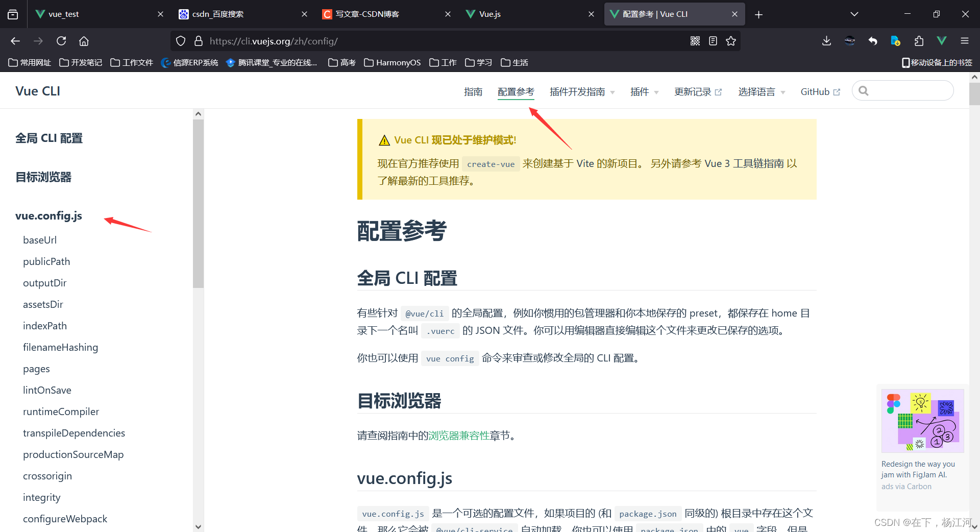The image size is (980, 532).
Task: Open the ads via Carbon link
Action: 906,487
